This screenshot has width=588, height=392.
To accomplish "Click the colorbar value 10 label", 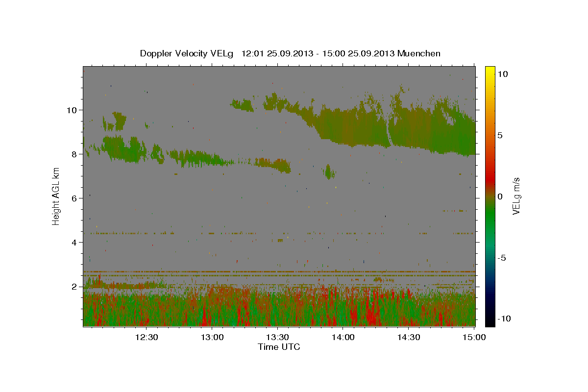I will tap(502, 74).
